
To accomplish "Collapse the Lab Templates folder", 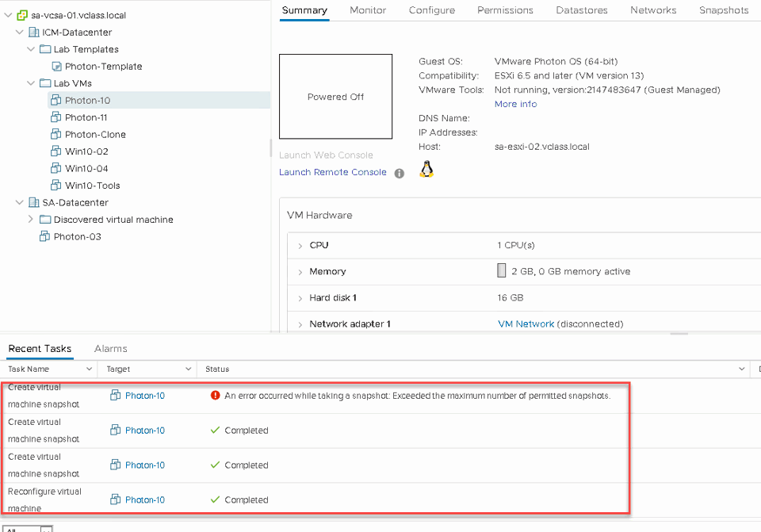I will coord(31,49).
